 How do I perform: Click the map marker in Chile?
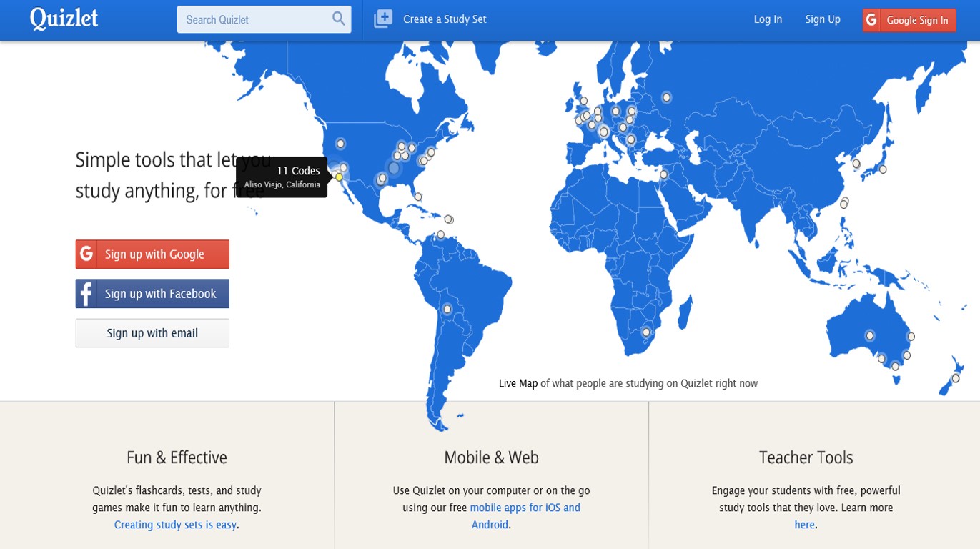[x=447, y=310]
